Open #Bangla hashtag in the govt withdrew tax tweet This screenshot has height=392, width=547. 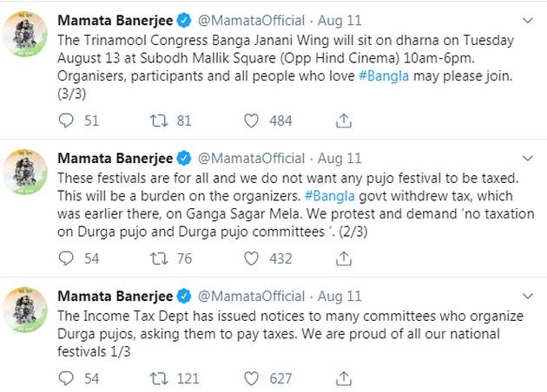[330, 196]
